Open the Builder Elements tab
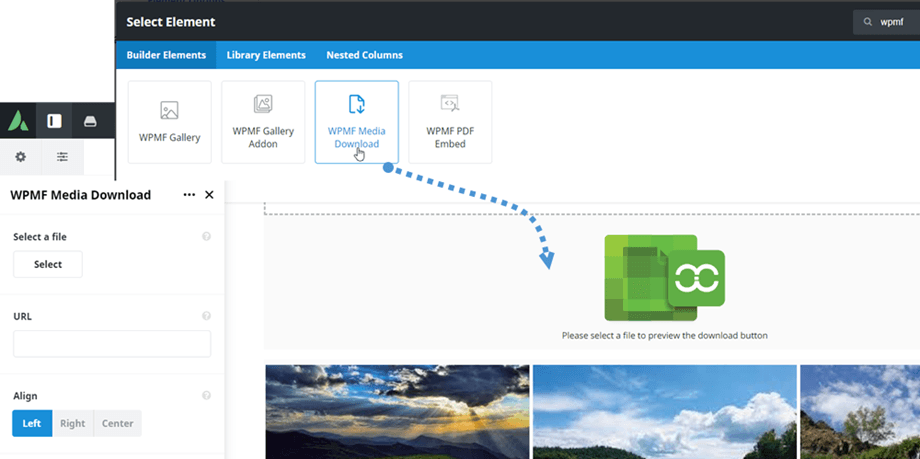The width and height of the screenshot is (920, 459). [166, 55]
